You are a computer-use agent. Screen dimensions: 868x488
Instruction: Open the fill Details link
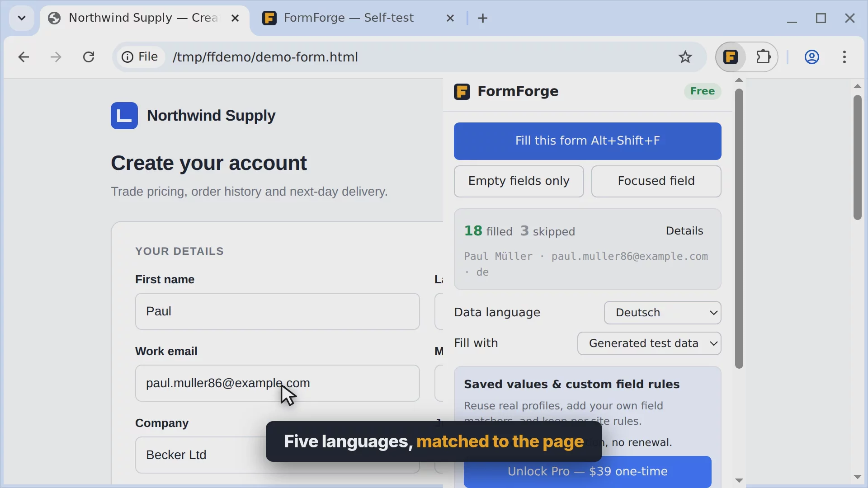[684, 231]
